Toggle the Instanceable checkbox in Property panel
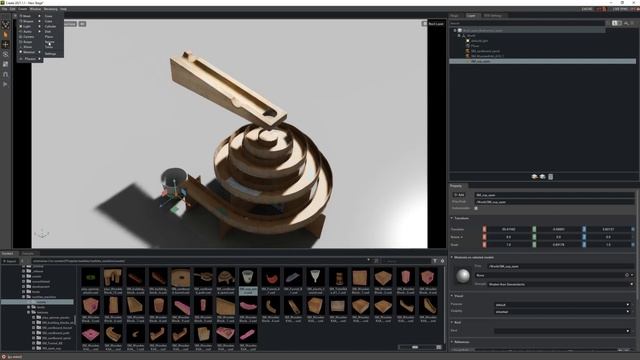The width and height of the screenshot is (640, 360). [476, 208]
